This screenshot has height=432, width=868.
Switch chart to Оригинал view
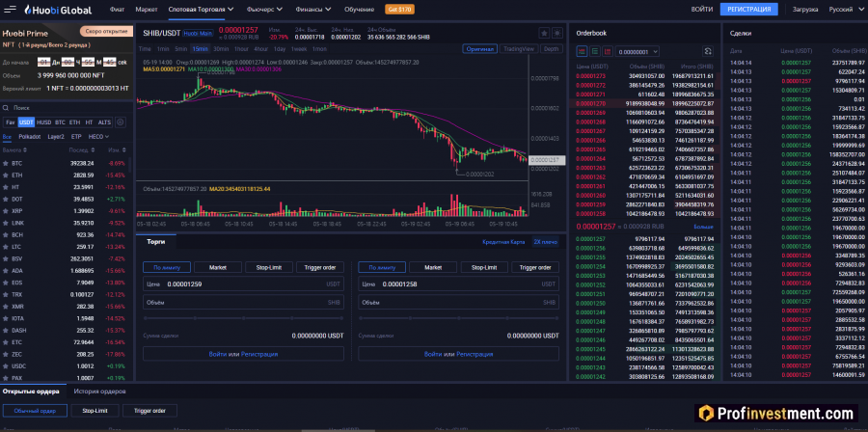point(480,48)
